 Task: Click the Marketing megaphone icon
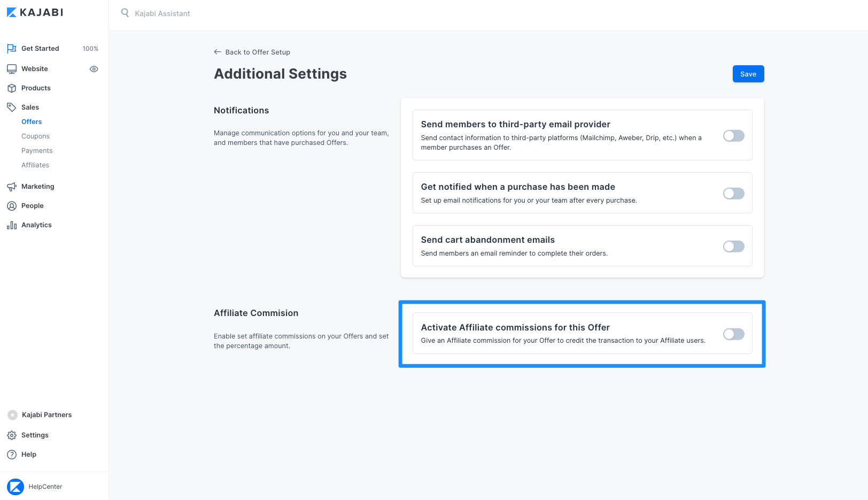pyautogui.click(x=12, y=187)
